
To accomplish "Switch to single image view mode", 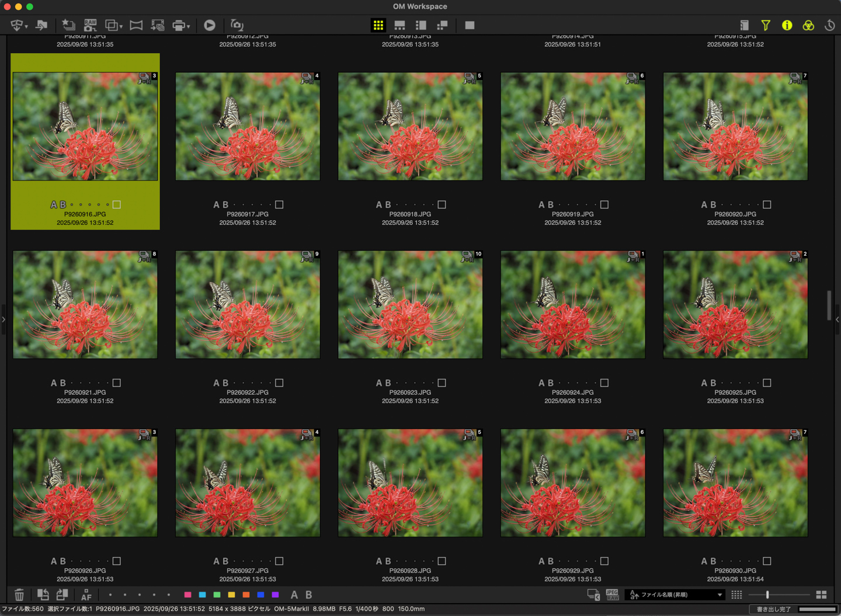I will (x=470, y=25).
